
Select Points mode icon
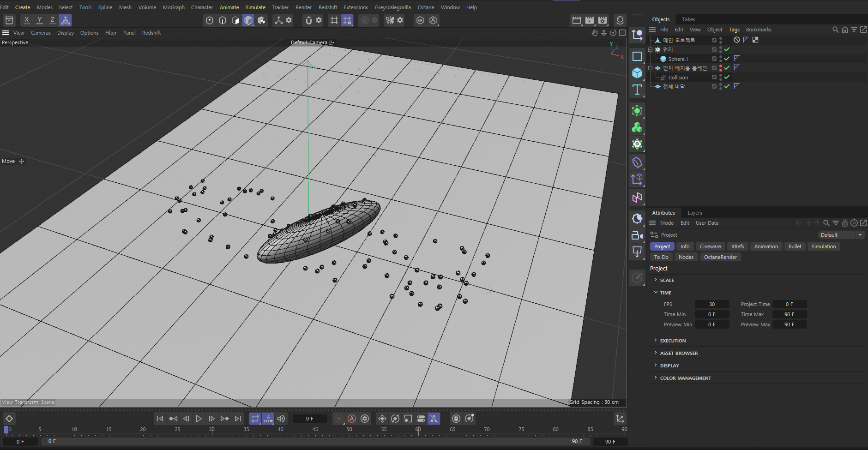click(210, 20)
